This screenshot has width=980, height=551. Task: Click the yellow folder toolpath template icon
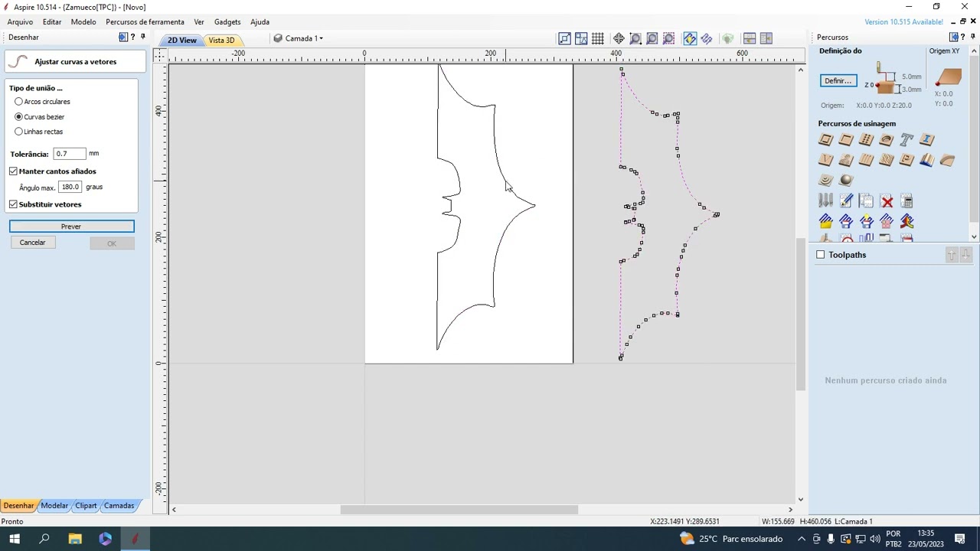click(825, 221)
